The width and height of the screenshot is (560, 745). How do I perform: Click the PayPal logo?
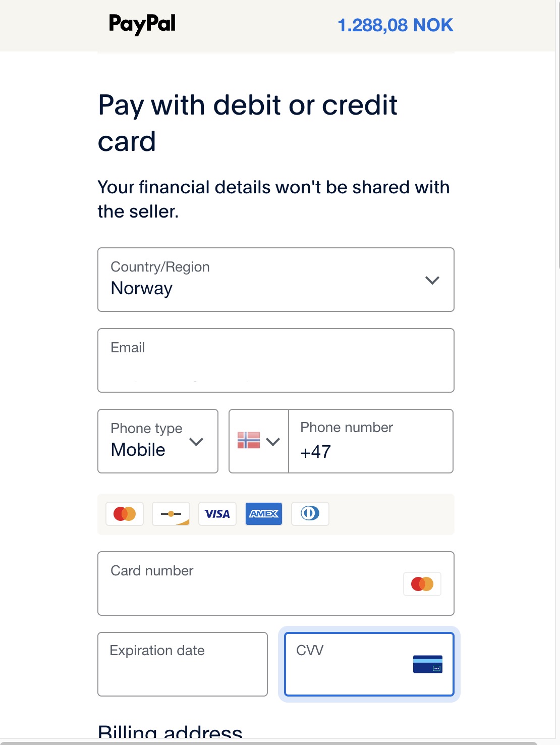pos(142,24)
